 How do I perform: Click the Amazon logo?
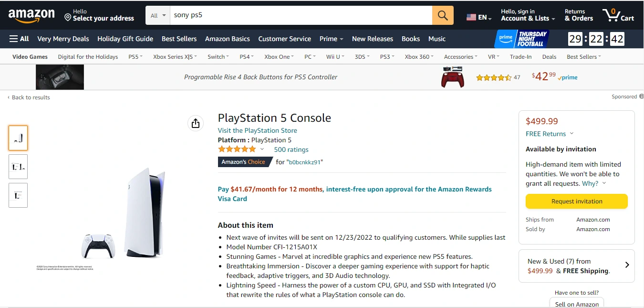[31, 15]
